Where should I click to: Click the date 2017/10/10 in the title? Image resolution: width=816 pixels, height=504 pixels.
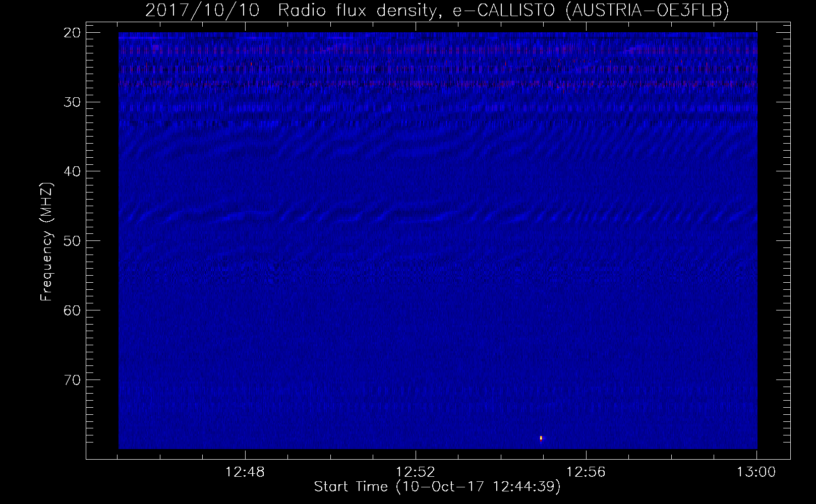(202, 10)
